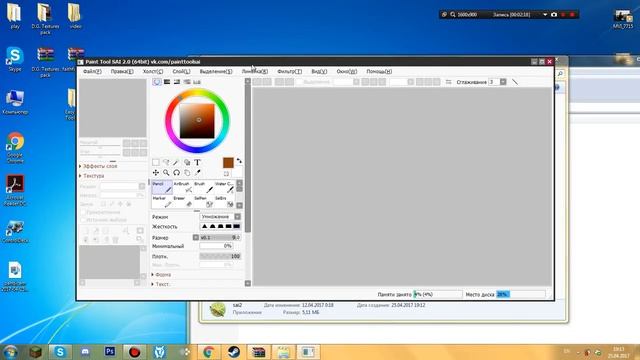This screenshot has width=640, height=360.
Task: Click the hue ring on color wheel
Action: (x=198, y=93)
